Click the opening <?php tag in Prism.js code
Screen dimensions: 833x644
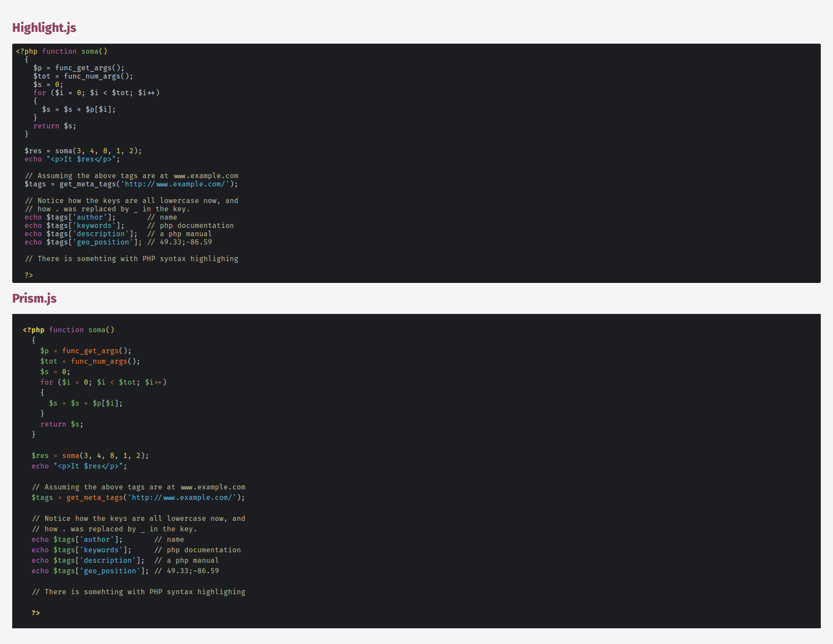[34, 330]
